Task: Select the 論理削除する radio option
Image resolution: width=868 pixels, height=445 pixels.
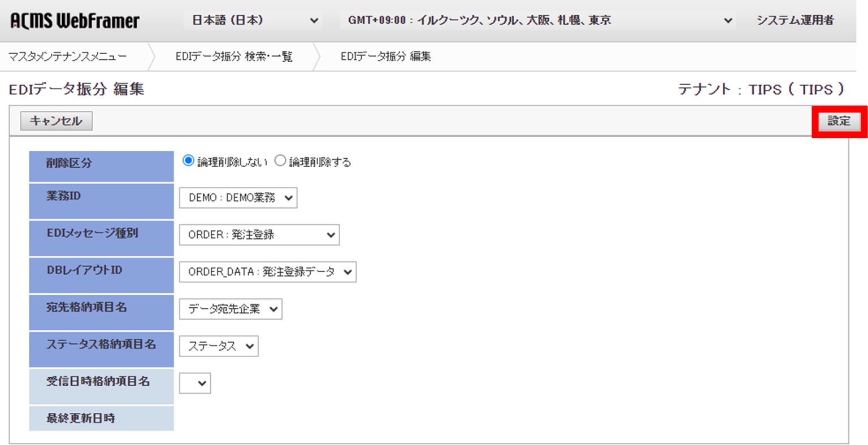Action: pyautogui.click(x=280, y=160)
